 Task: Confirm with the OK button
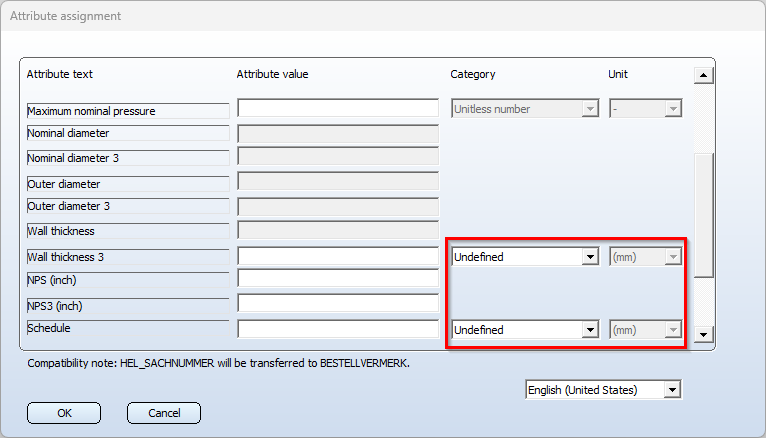[x=64, y=413]
